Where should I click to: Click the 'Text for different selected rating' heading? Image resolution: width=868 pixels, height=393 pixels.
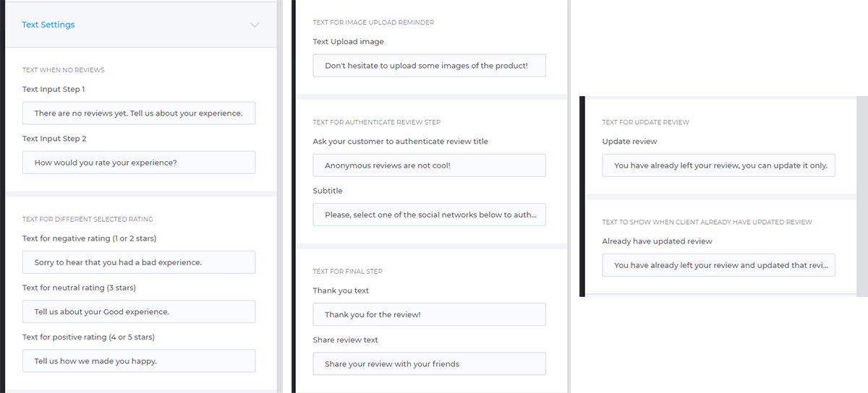click(x=88, y=219)
